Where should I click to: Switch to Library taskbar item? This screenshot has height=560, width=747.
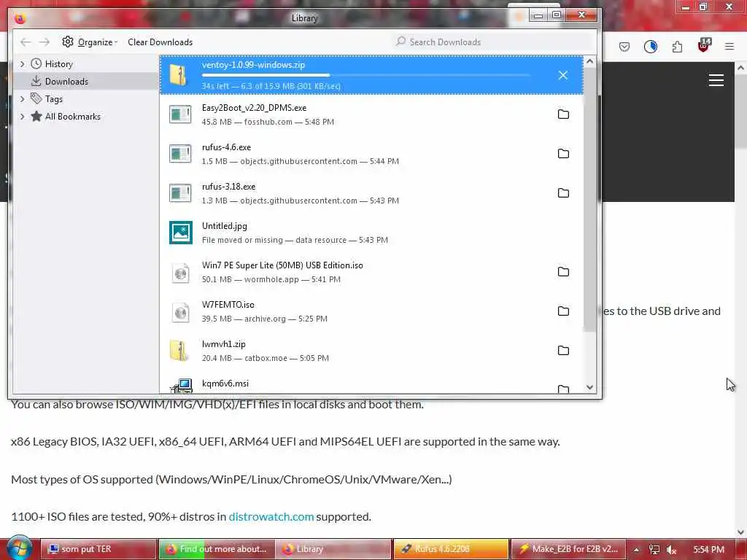(x=333, y=549)
